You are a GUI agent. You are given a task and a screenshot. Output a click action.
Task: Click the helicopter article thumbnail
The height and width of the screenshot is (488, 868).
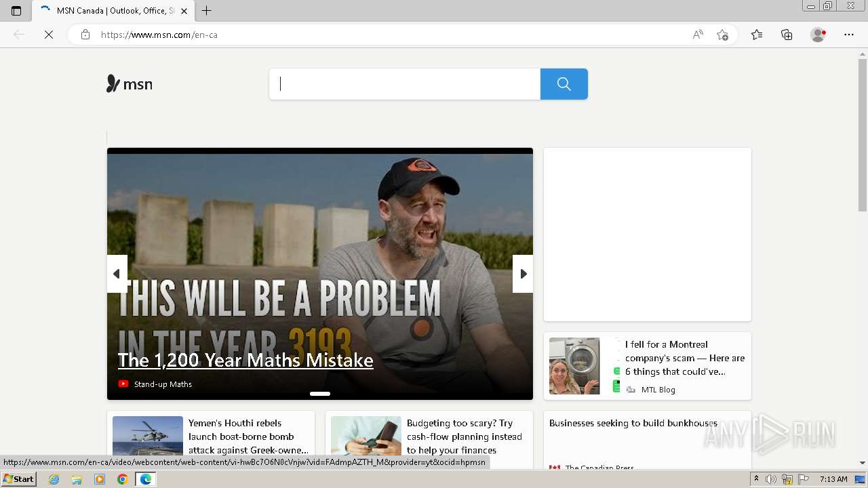[x=148, y=436]
